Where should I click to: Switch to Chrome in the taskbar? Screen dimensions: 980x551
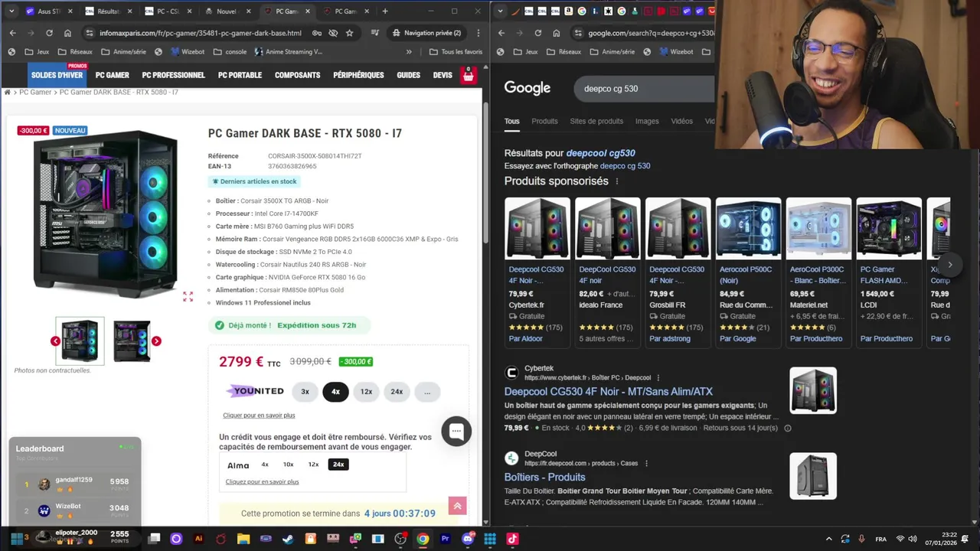pyautogui.click(x=423, y=539)
